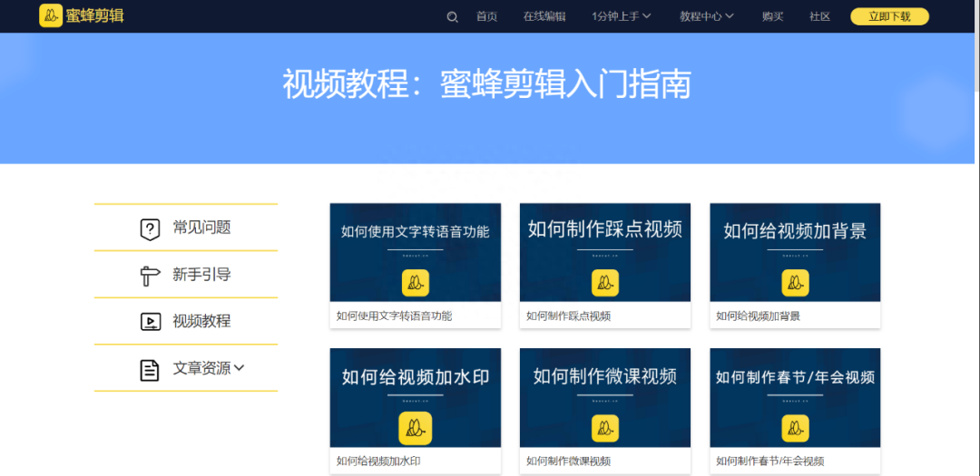Click 如何制作春节/年会视频 video thumbnail title
Image resolution: width=980 pixels, height=476 pixels.
point(795,377)
